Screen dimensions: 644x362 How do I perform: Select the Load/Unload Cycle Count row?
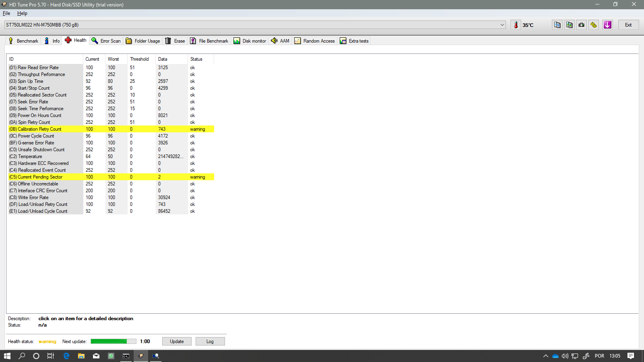coord(111,211)
